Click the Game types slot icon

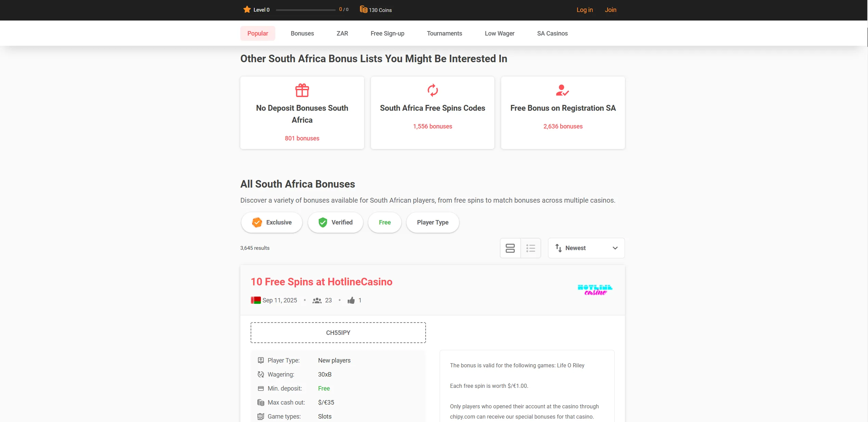tap(261, 417)
